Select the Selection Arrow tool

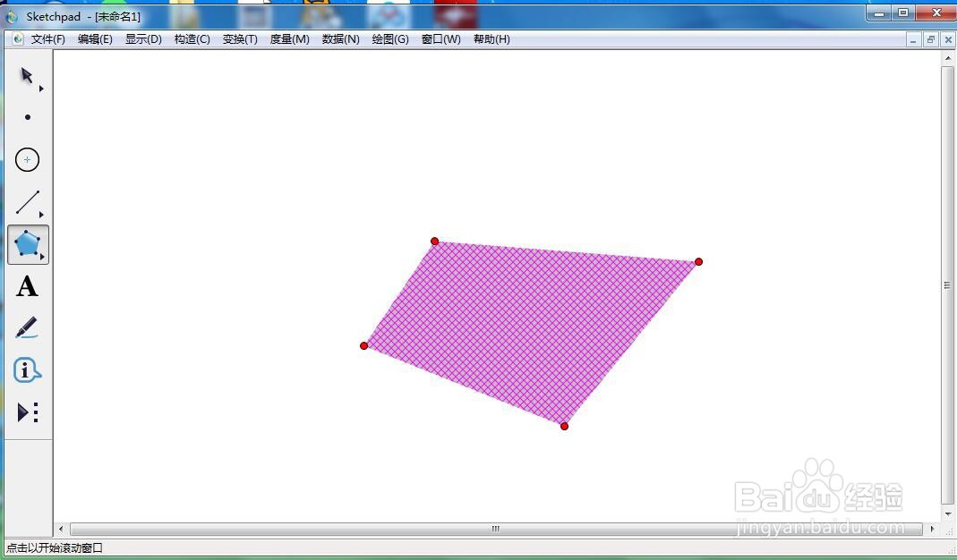click(26, 75)
